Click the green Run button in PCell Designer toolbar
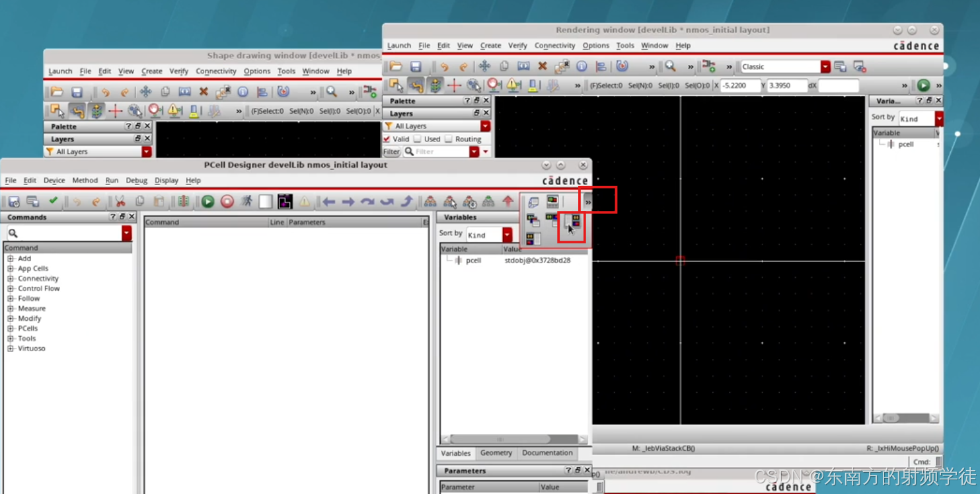This screenshot has width=980, height=494. [207, 202]
